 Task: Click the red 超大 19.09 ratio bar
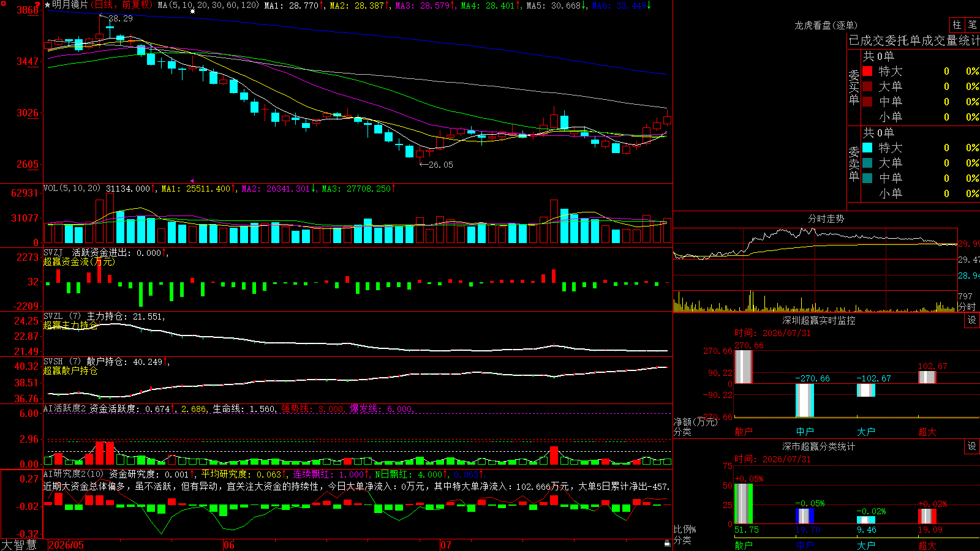coord(927,516)
